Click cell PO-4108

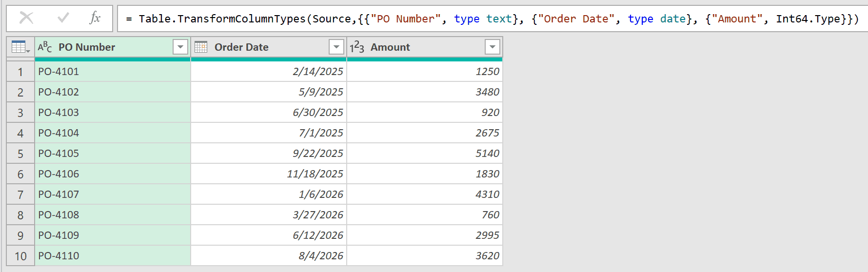(113, 215)
